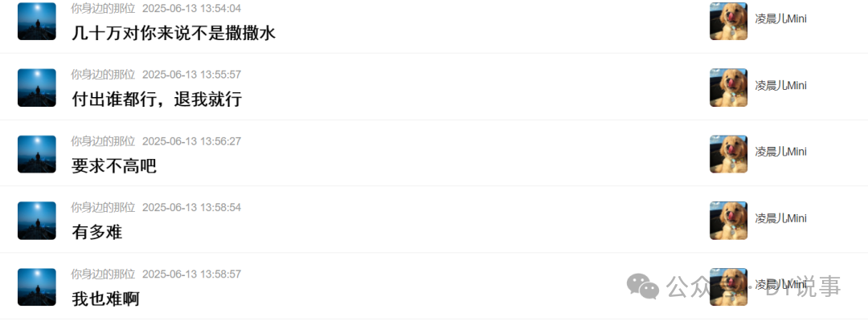The width and height of the screenshot is (868, 321).
Task: Open sender avatar next to 付出谁都行，退我就行
Action: point(36,87)
